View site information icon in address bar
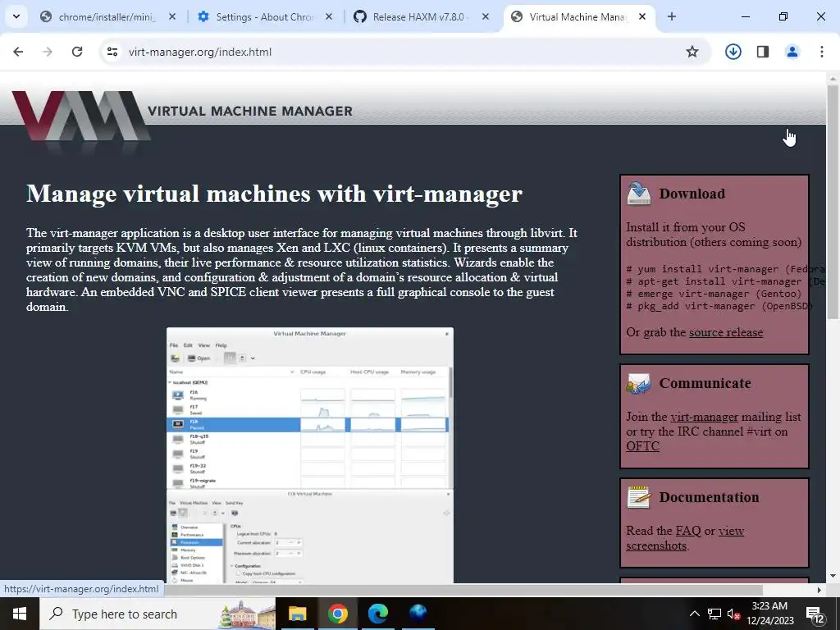840x630 pixels. click(112, 52)
